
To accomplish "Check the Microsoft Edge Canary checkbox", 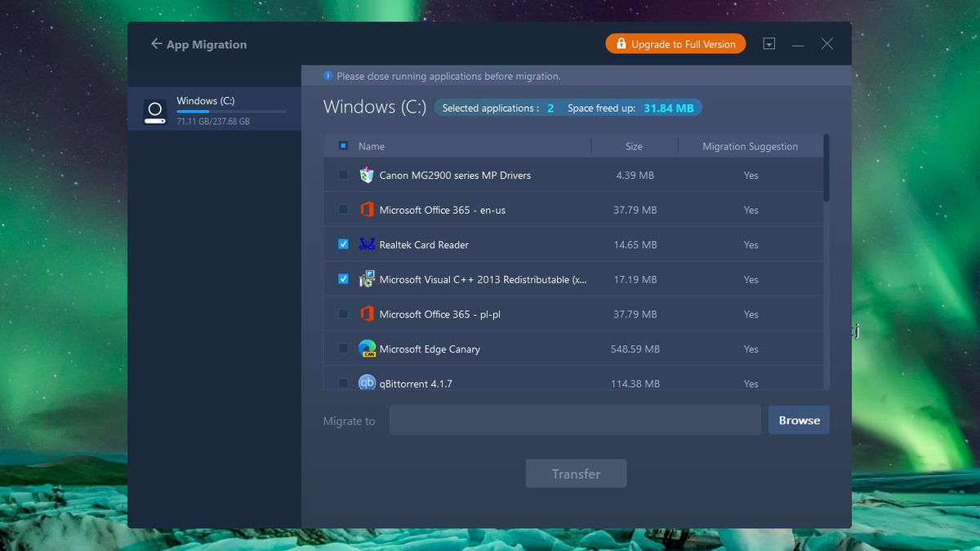I will (343, 349).
